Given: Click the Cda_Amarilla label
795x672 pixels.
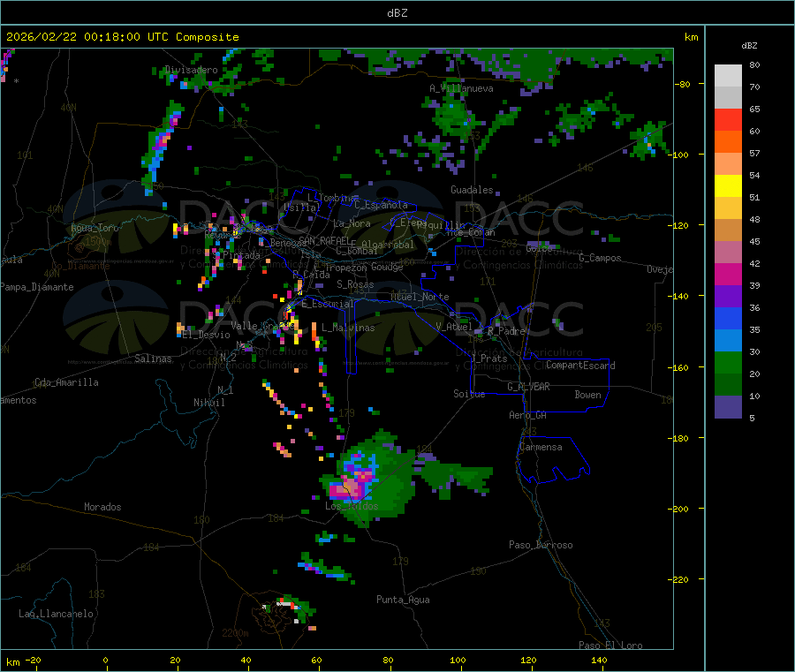Looking at the screenshot, I should 66,382.
